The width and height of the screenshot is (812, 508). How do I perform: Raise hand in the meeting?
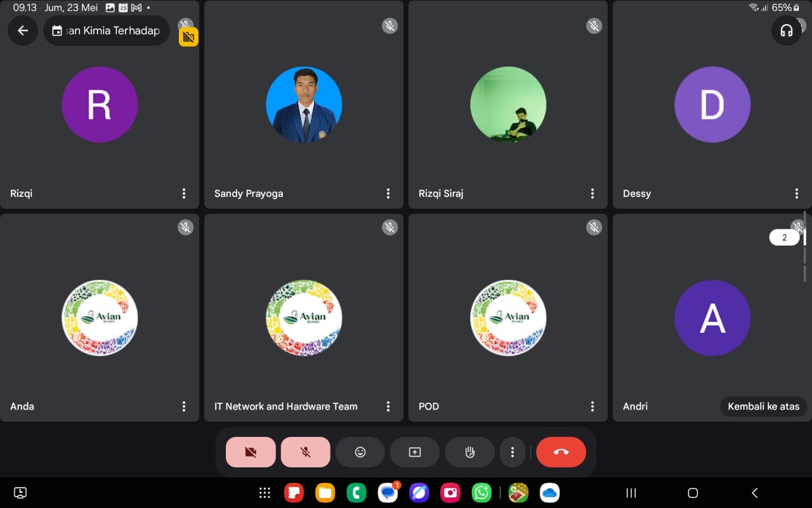(x=469, y=452)
